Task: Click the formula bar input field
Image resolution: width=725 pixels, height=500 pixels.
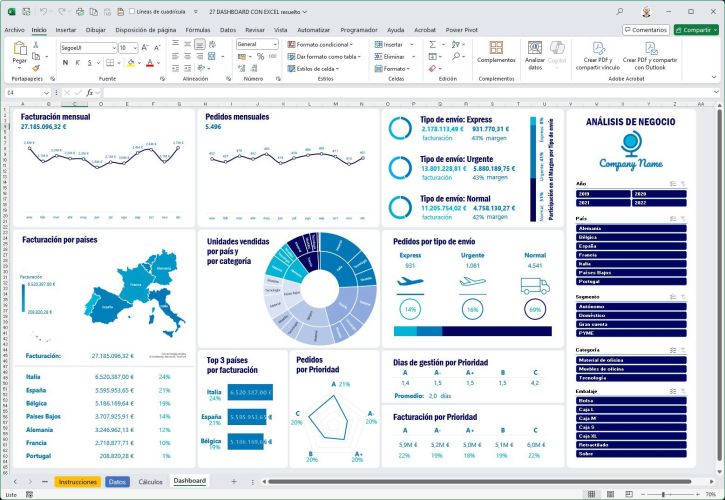Action: pos(409,93)
